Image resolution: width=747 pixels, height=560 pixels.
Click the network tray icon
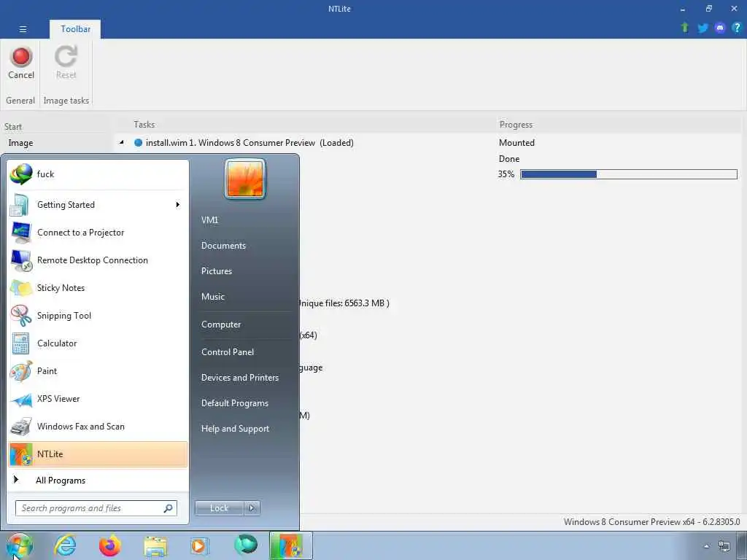(724, 546)
